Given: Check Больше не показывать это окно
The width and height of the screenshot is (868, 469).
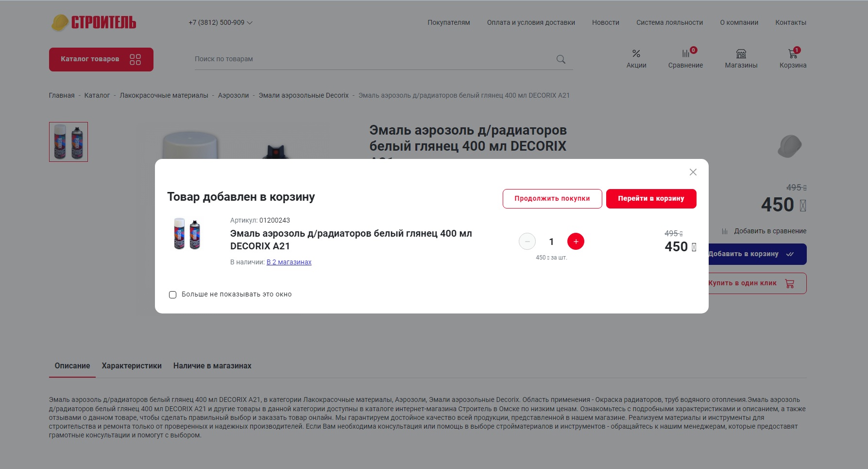Looking at the screenshot, I should [x=172, y=295].
